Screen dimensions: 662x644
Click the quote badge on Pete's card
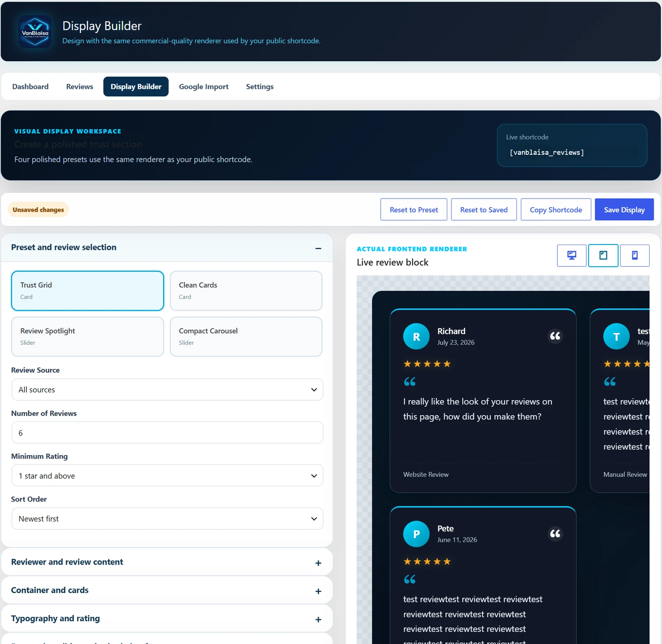(555, 533)
